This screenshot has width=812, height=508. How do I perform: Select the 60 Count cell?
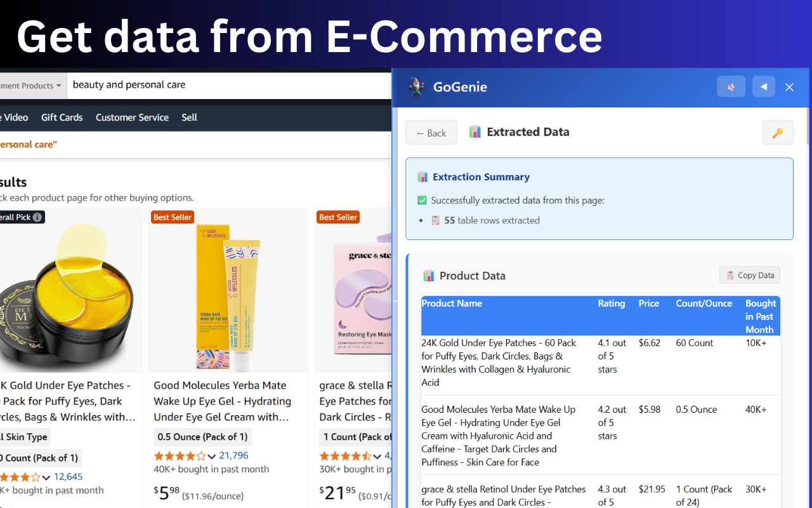(695, 343)
